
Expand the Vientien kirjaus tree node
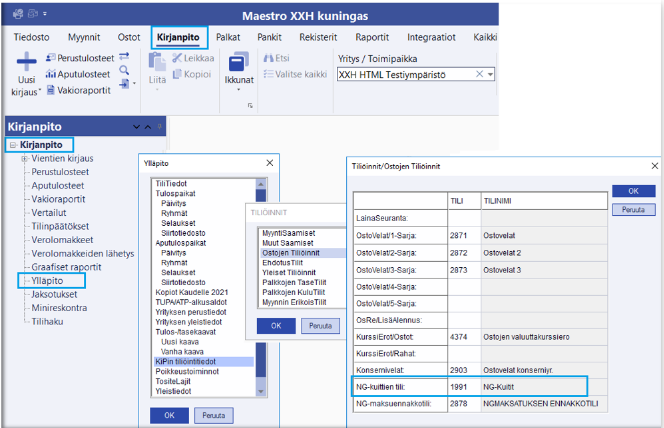pyautogui.click(x=23, y=159)
